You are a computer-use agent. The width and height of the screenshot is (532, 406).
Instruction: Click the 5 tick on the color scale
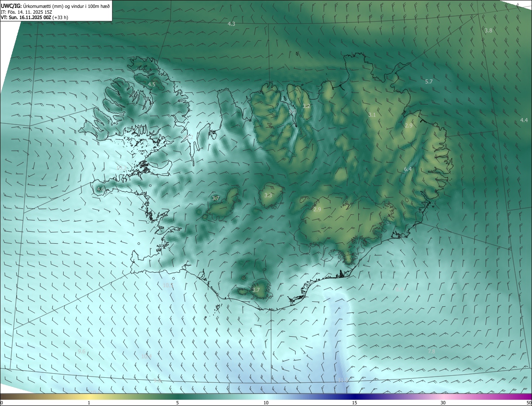pyautogui.click(x=177, y=403)
